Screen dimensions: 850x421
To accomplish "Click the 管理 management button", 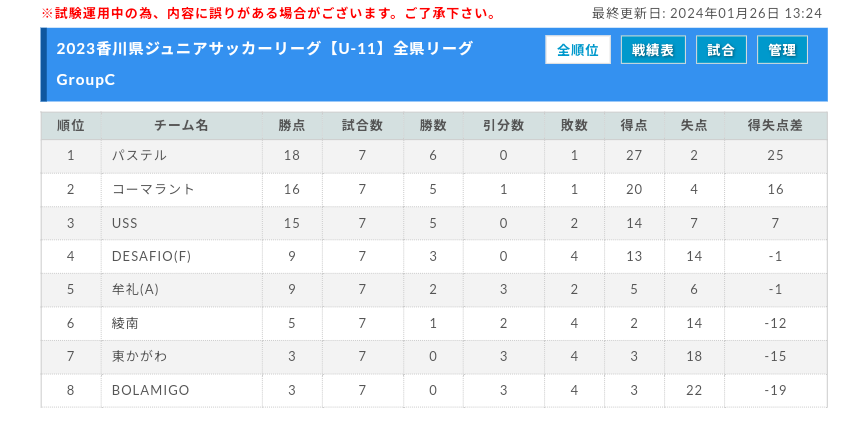I will coord(782,50).
